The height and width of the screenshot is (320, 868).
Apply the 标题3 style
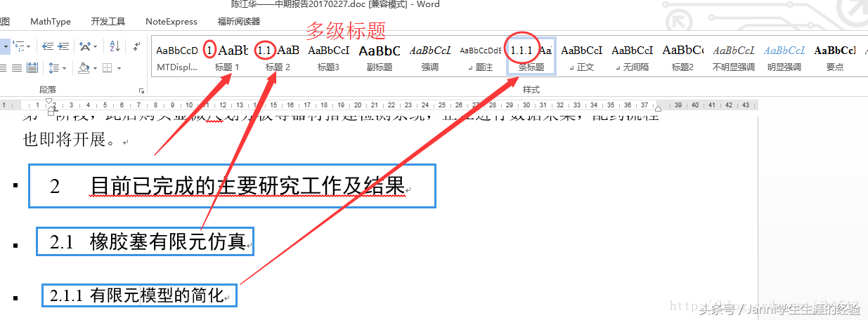tap(328, 57)
